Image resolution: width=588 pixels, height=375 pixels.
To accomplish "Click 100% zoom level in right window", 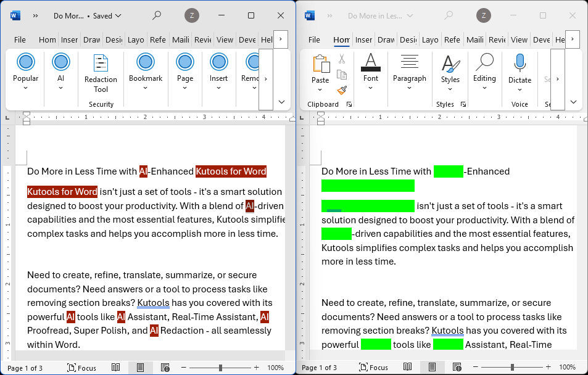I will coord(568,368).
